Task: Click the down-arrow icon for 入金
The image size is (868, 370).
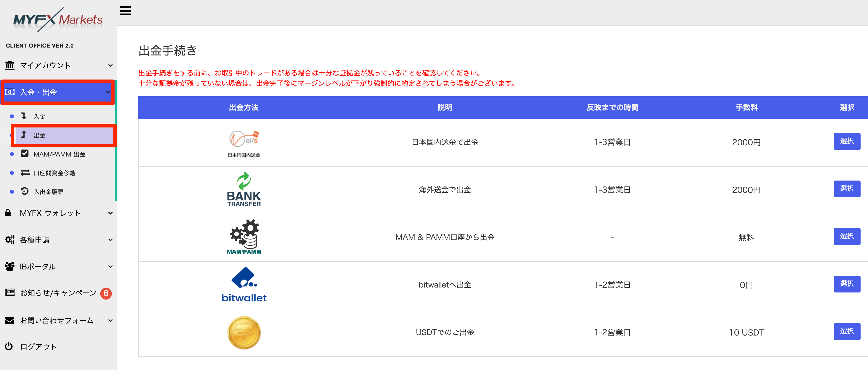Action: click(24, 116)
